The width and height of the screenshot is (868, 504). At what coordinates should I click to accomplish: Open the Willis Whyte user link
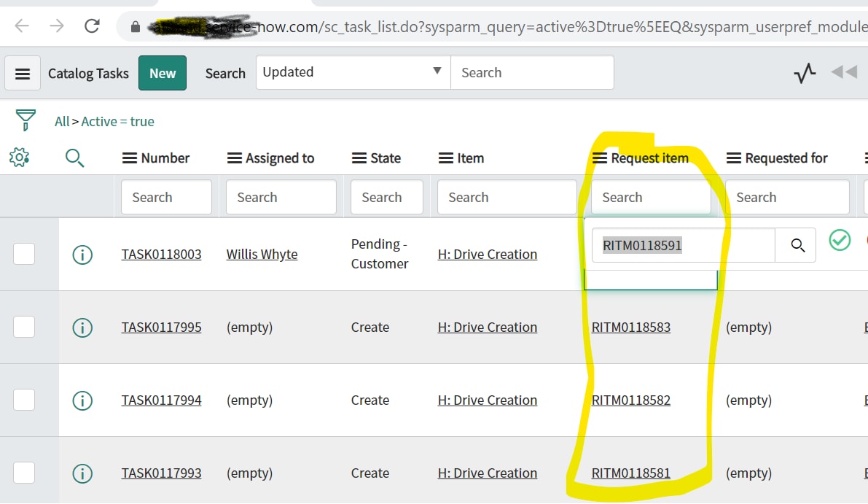point(262,254)
